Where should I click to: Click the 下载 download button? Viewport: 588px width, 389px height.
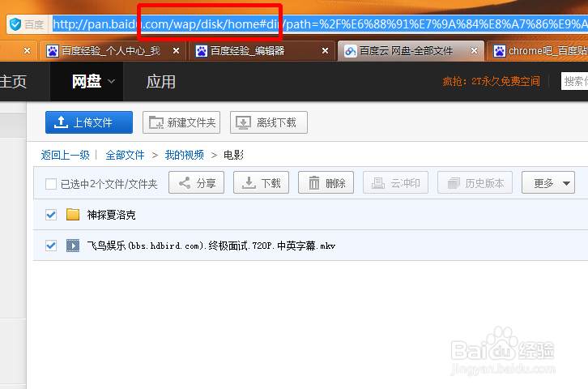pyautogui.click(x=261, y=182)
